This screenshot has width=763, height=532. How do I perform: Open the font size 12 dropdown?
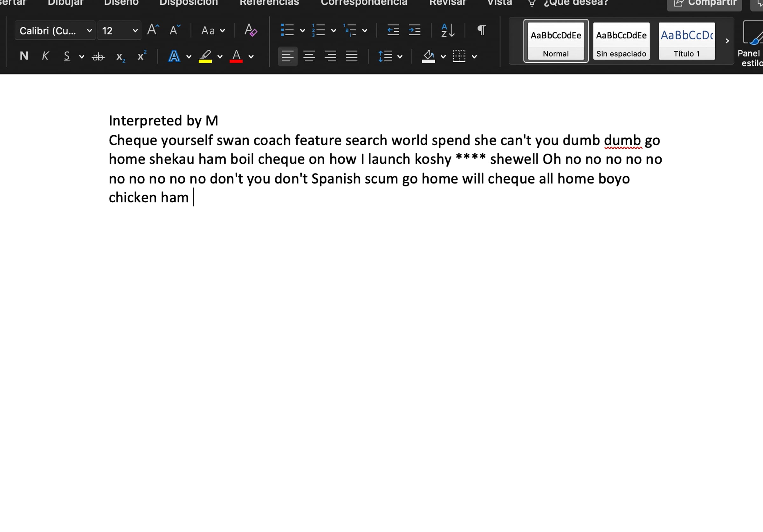click(x=135, y=31)
